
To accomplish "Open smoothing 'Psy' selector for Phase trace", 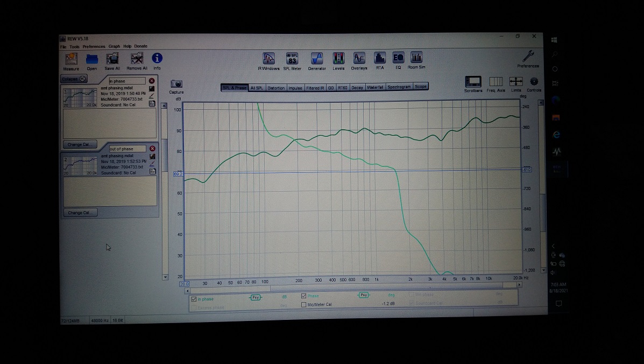I will 364,295.
